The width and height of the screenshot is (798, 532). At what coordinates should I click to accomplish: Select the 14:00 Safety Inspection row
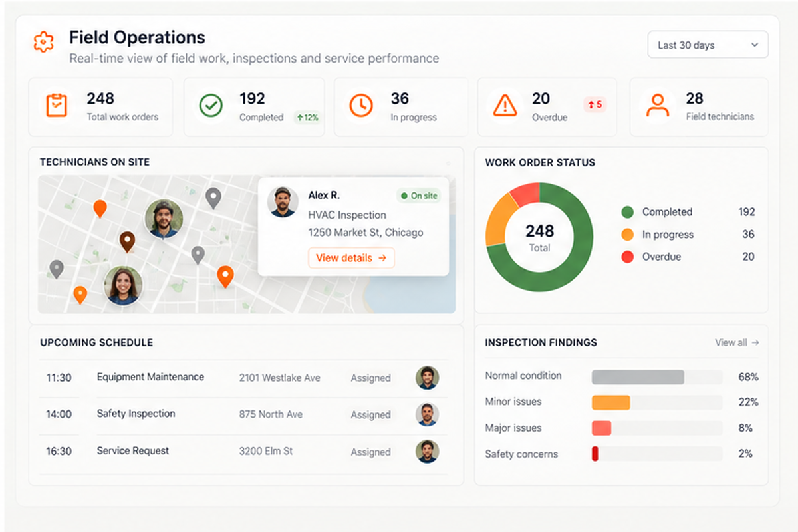click(243, 414)
